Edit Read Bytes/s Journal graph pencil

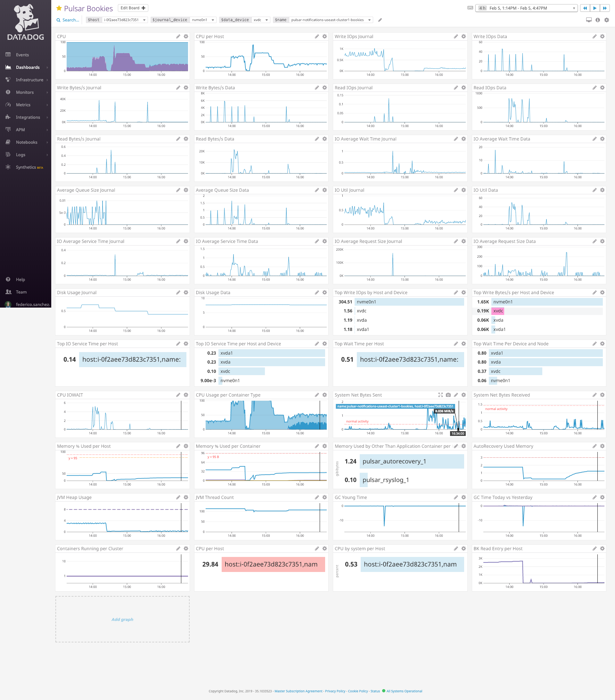178,139
